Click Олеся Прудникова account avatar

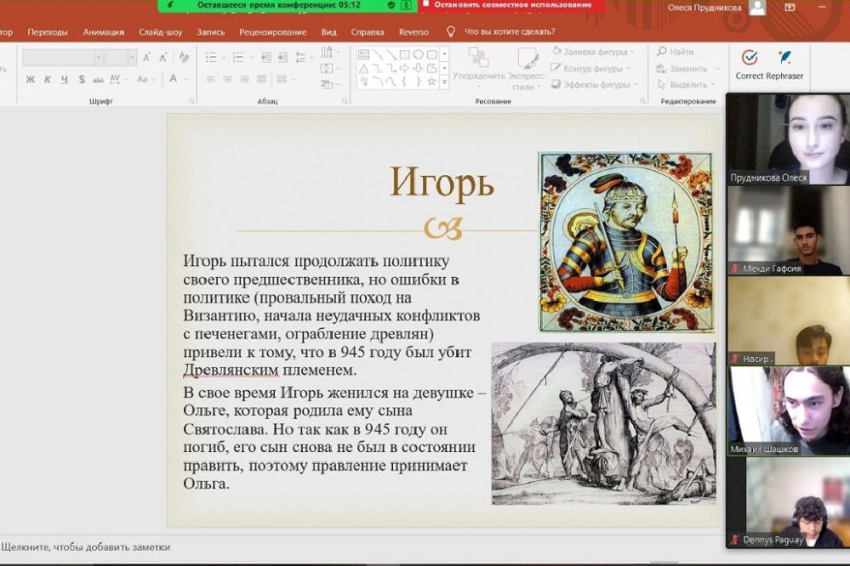(757, 7)
